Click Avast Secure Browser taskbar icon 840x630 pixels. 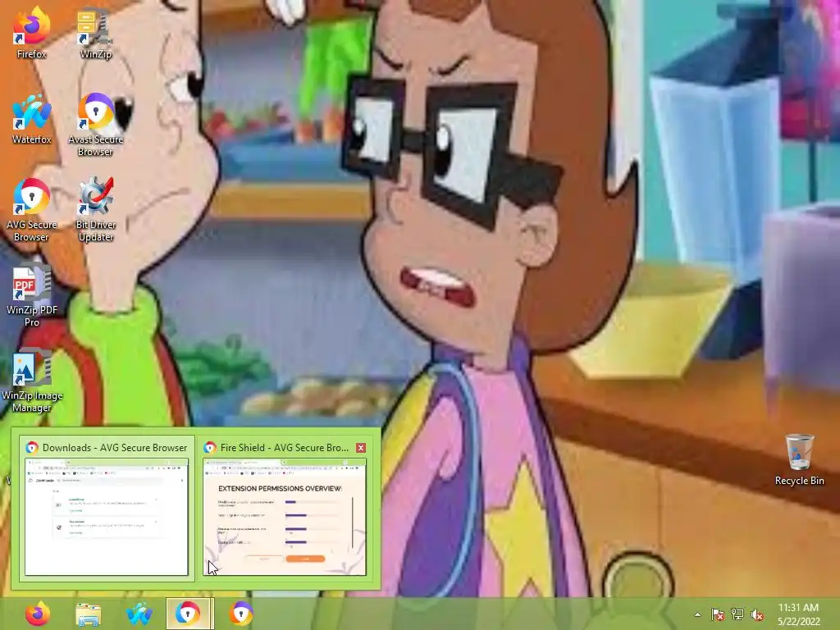[x=241, y=614]
